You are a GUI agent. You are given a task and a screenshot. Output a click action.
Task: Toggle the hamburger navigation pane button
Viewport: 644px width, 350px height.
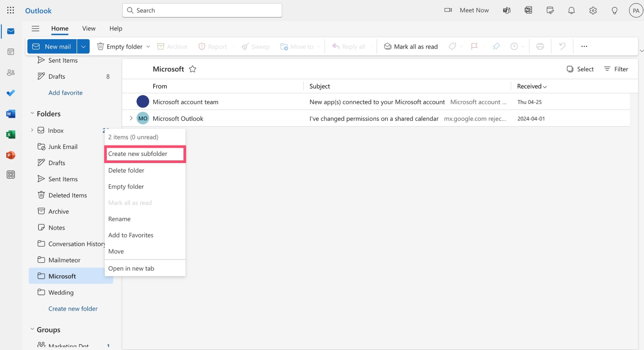pos(36,29)
